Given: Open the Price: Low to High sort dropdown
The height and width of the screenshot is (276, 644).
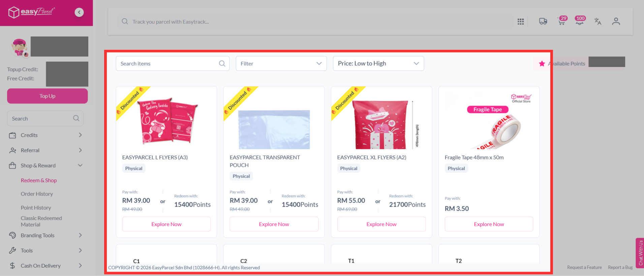Looking at the screenshot, I should (378, 64).
